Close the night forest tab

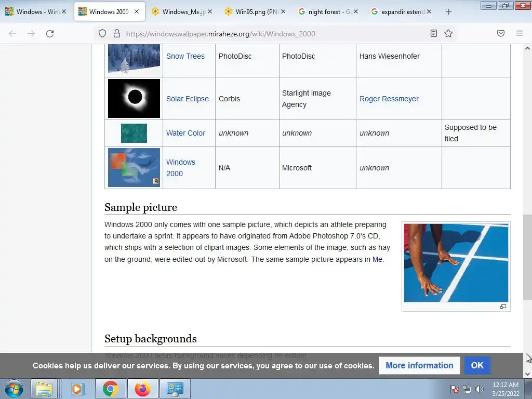[x=356, y=11]
